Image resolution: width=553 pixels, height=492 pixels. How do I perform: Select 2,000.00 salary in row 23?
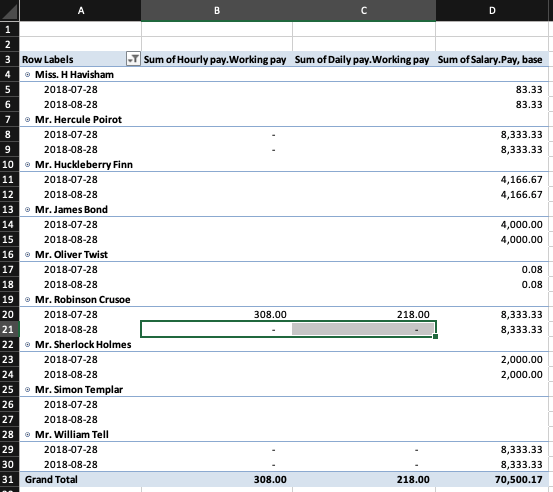pos(522,359)
